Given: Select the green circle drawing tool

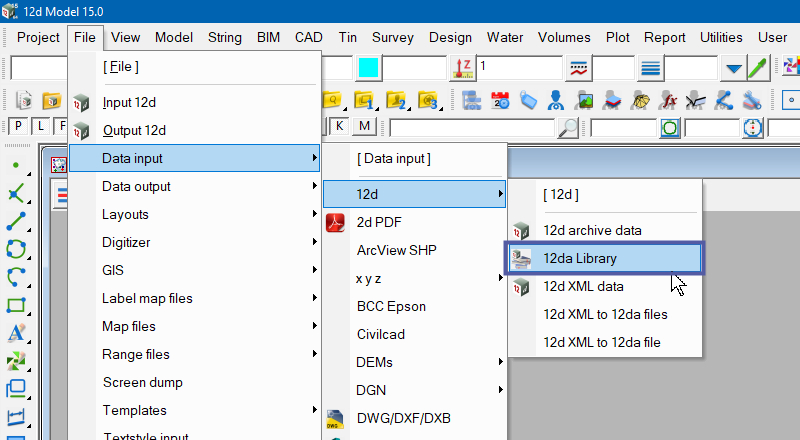Looking at the screenshot, I should point(16,249).
